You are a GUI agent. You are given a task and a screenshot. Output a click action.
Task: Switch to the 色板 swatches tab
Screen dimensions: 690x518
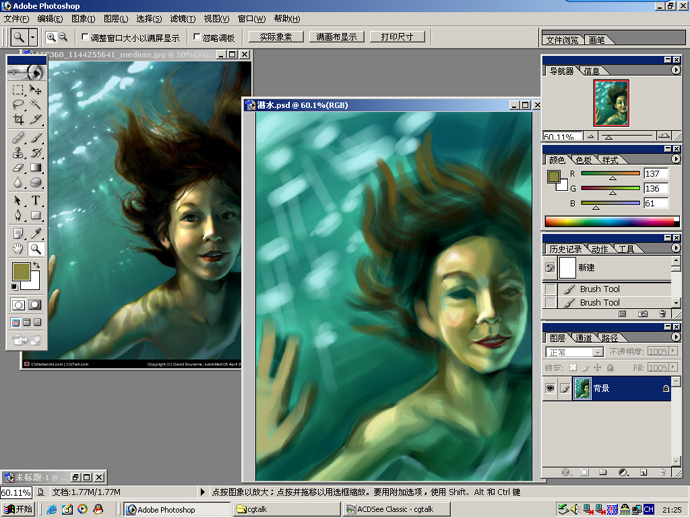[584, 160]
